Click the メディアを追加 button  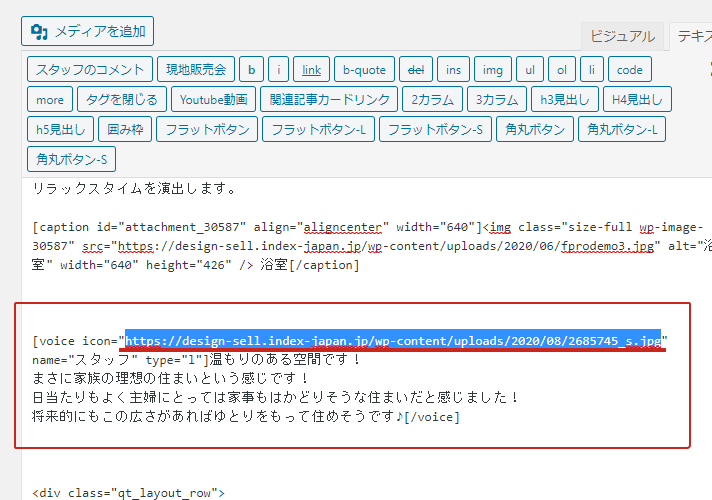(87, 31)
